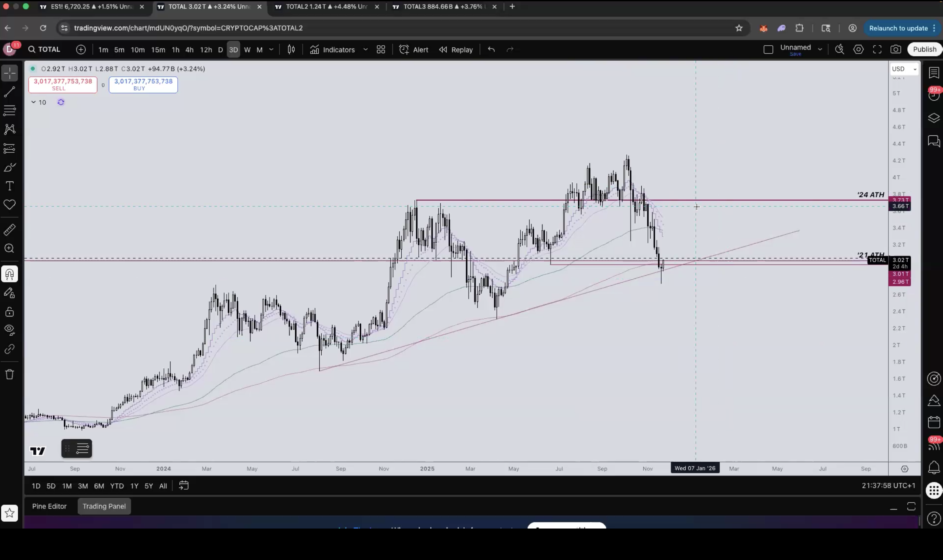Toggle lock all drawing tools

point(10,312)
